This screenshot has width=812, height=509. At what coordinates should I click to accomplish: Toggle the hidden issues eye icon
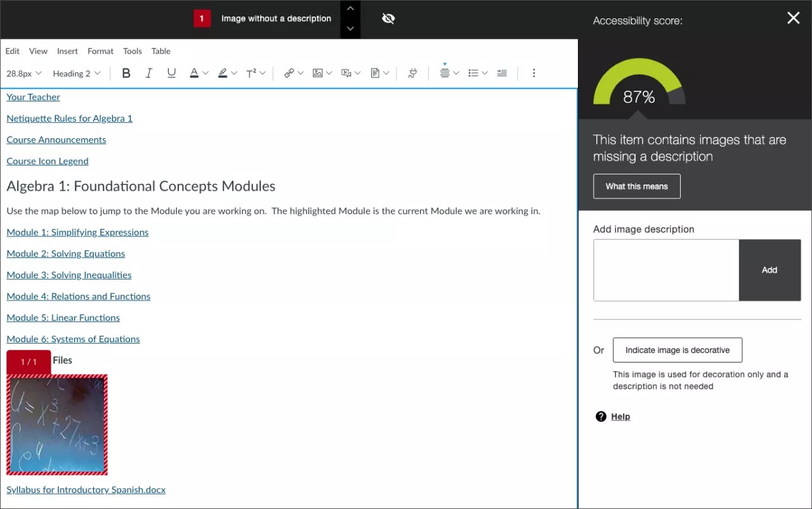pos(388,19)
